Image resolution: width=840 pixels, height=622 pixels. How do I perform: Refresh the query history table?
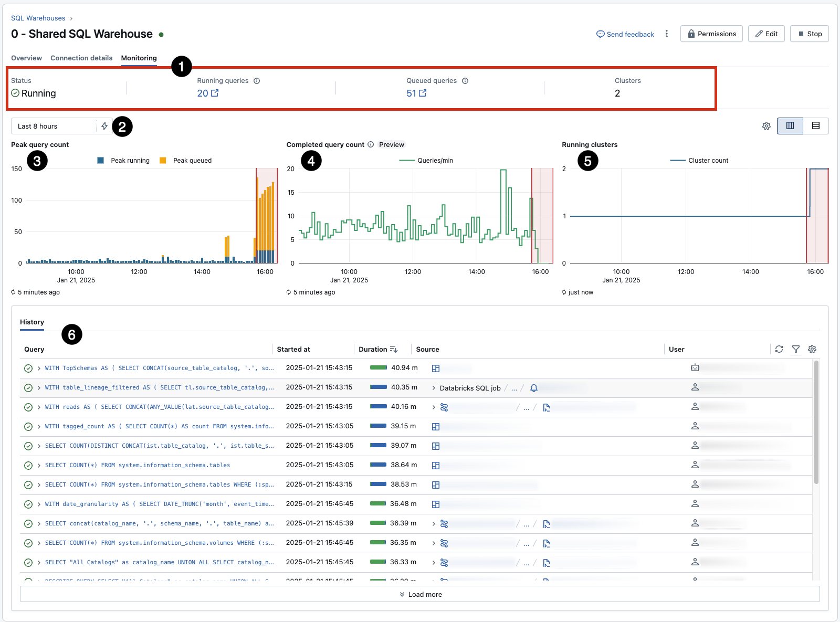[x=779, y=349]
